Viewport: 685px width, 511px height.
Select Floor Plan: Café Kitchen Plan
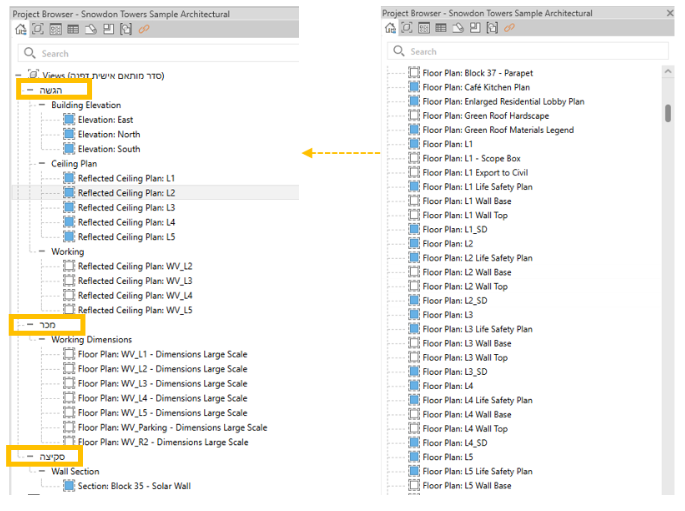click(476, 87)
